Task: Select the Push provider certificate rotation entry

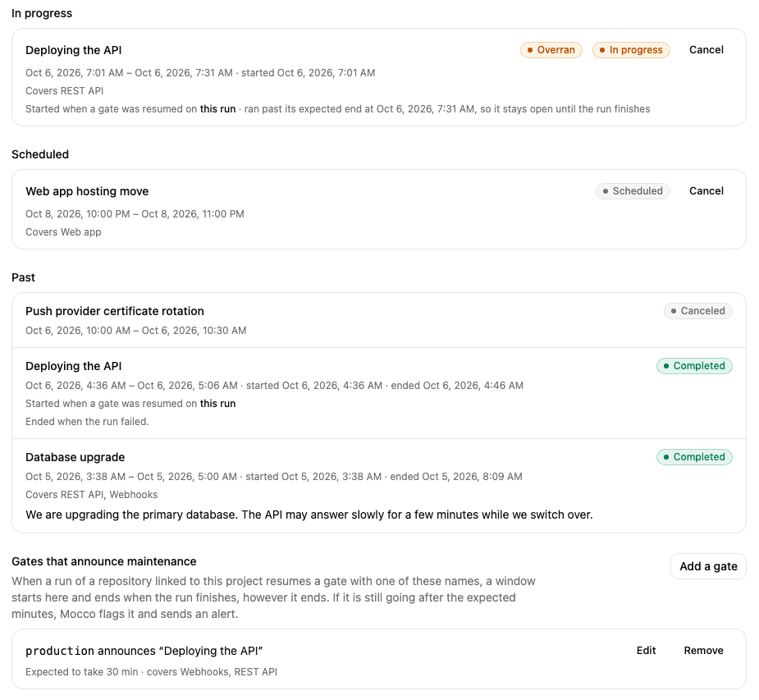Action: pyautogui.click(x=115, y=311)
